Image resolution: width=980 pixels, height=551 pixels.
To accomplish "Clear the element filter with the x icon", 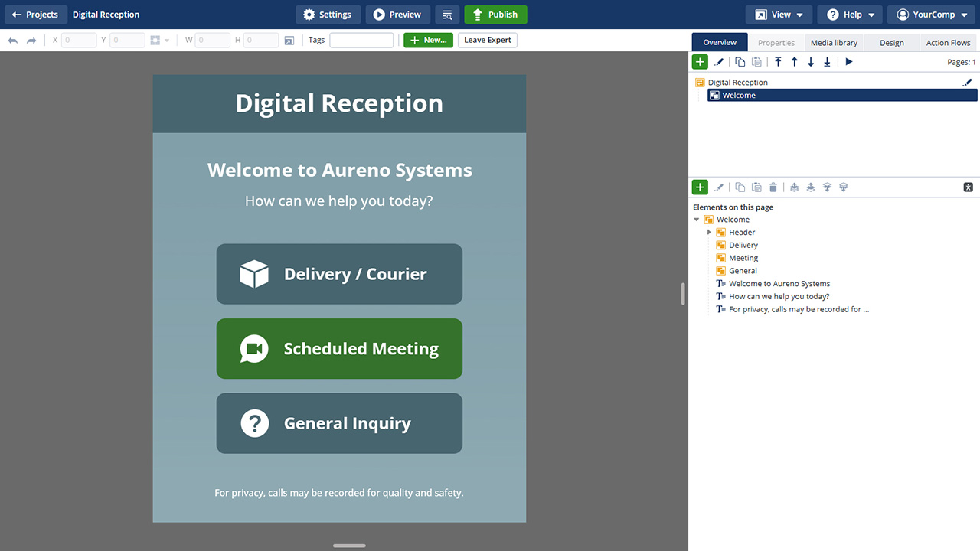I will tap(968, 187).
